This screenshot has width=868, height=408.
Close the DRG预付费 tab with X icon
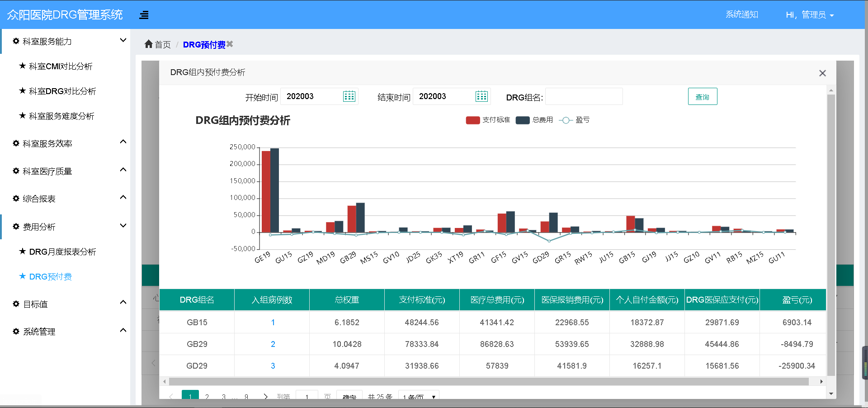230,44
